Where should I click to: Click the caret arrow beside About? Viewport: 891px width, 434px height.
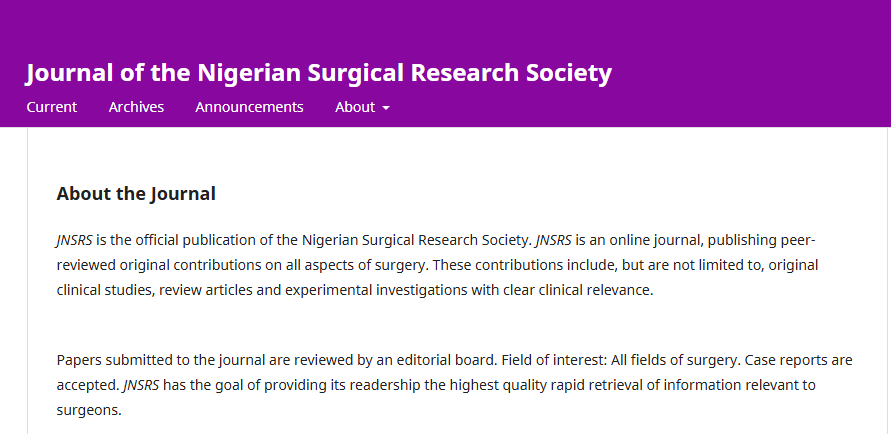(x=386, y=108)
